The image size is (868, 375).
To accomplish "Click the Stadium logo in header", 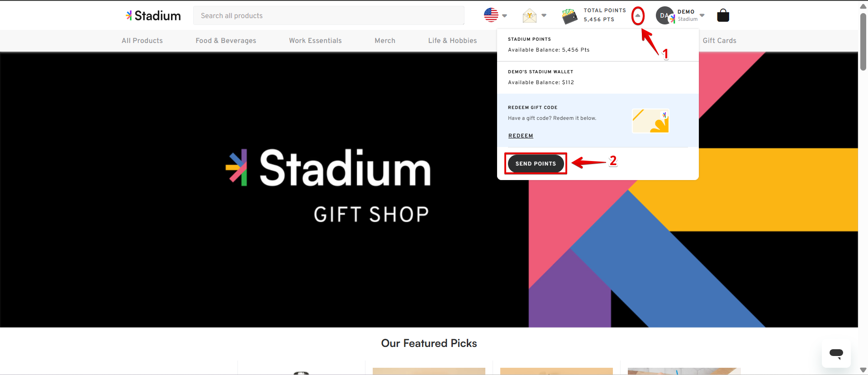I will pyautogui.click(x=153, y=16).
